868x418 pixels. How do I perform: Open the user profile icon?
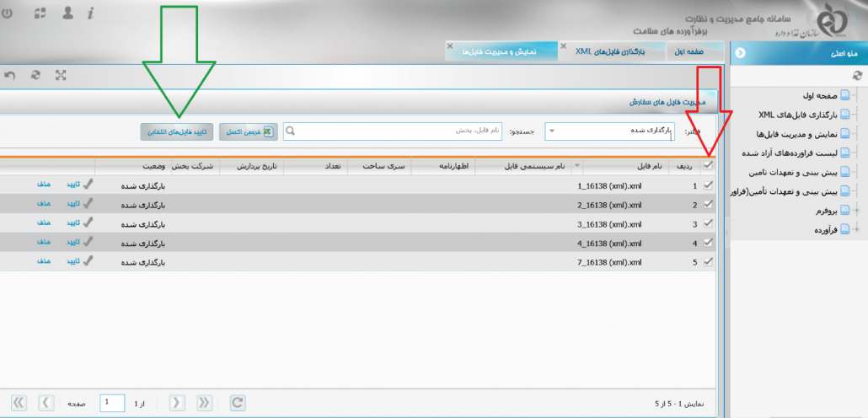coord(67,14)
